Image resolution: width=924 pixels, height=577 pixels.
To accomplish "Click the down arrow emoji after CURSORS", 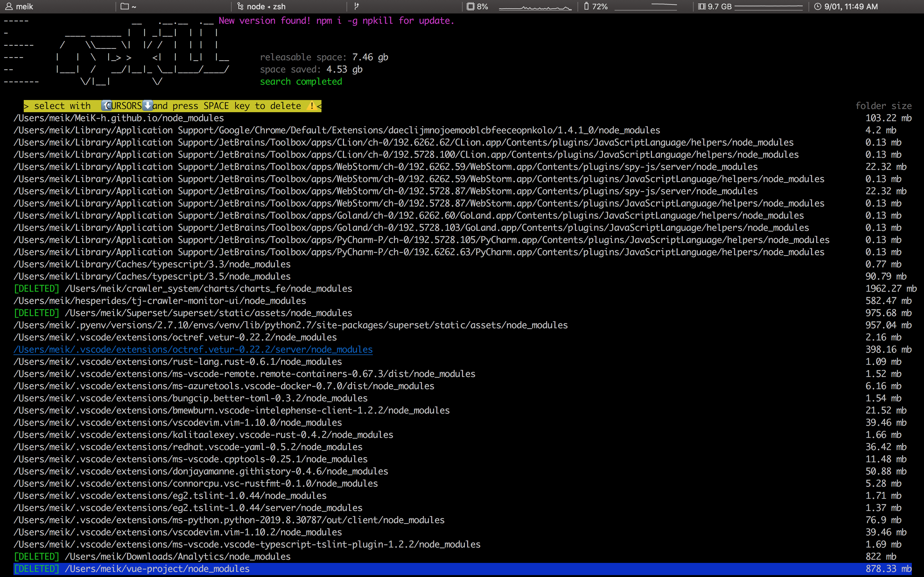I will (147, 106).
